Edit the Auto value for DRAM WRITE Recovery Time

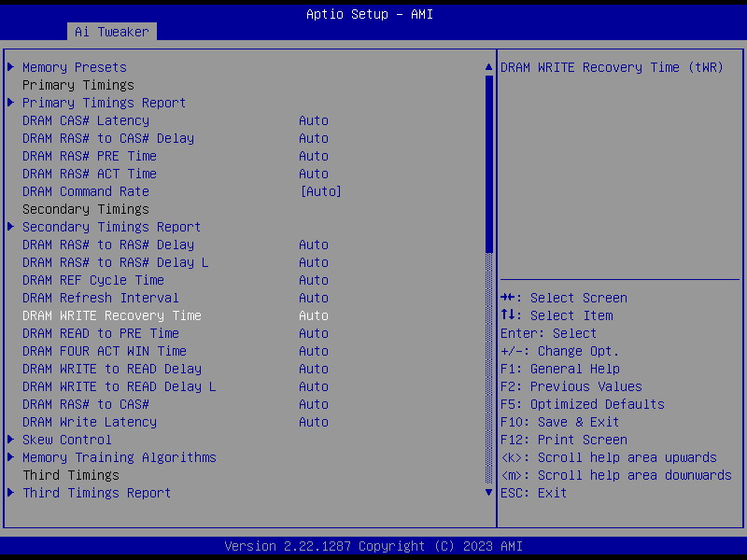pyautogui.click(x=314, y=315)
